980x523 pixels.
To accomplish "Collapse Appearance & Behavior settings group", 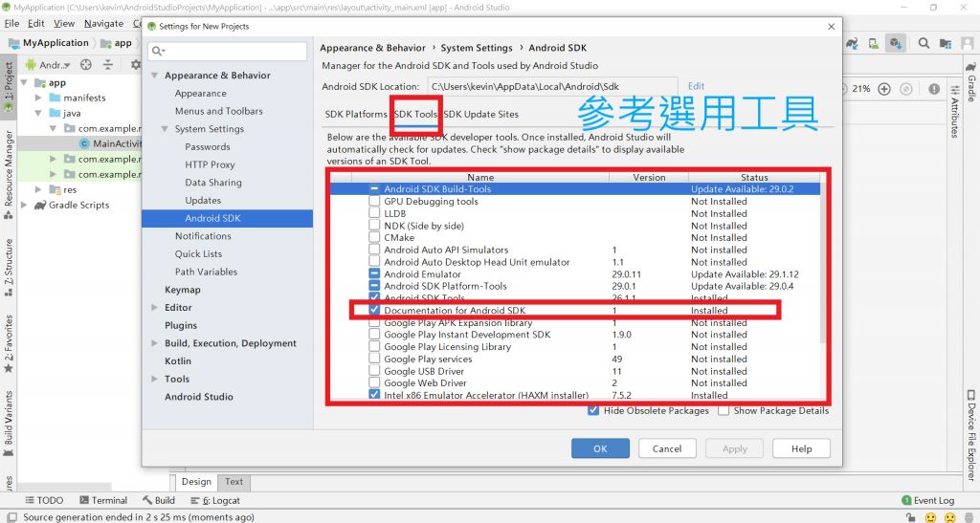I will coord(154,76).
